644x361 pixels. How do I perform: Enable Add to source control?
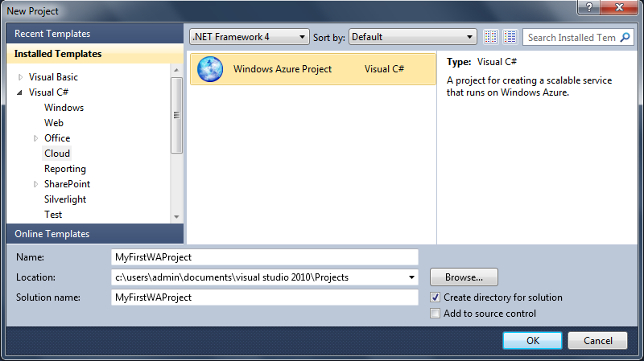(x=436, y=314)
